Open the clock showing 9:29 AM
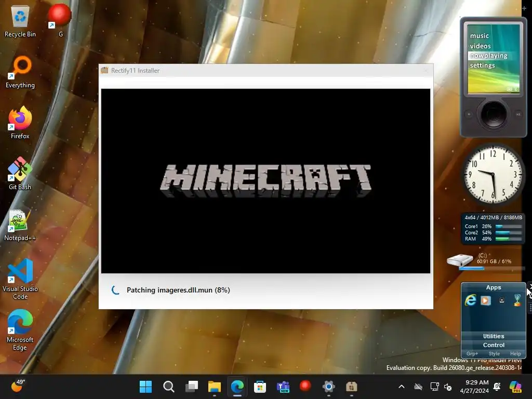This screenshot has width=532, height=399. pyautogui.click(x=474, y=387)
